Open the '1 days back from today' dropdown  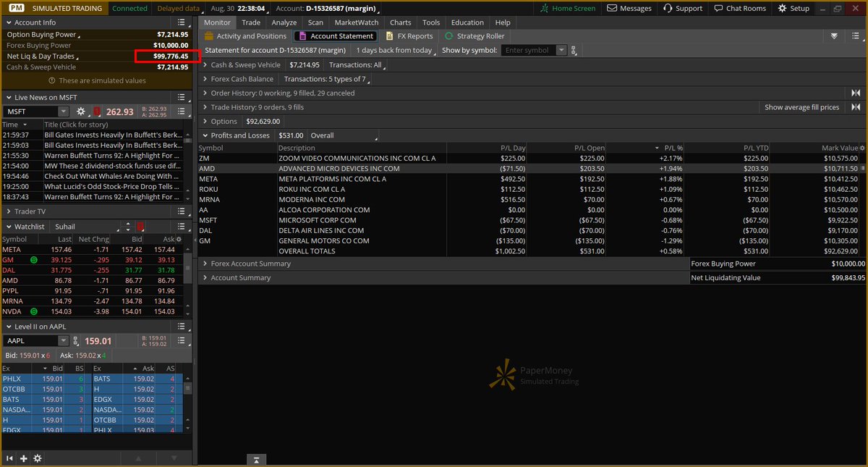396,51
